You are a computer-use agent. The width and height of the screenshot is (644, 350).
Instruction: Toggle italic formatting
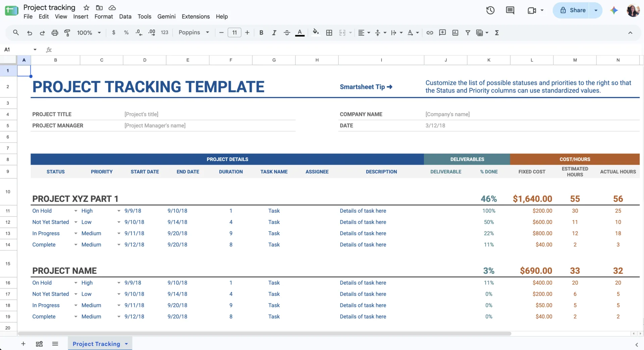tap(274, 33)
